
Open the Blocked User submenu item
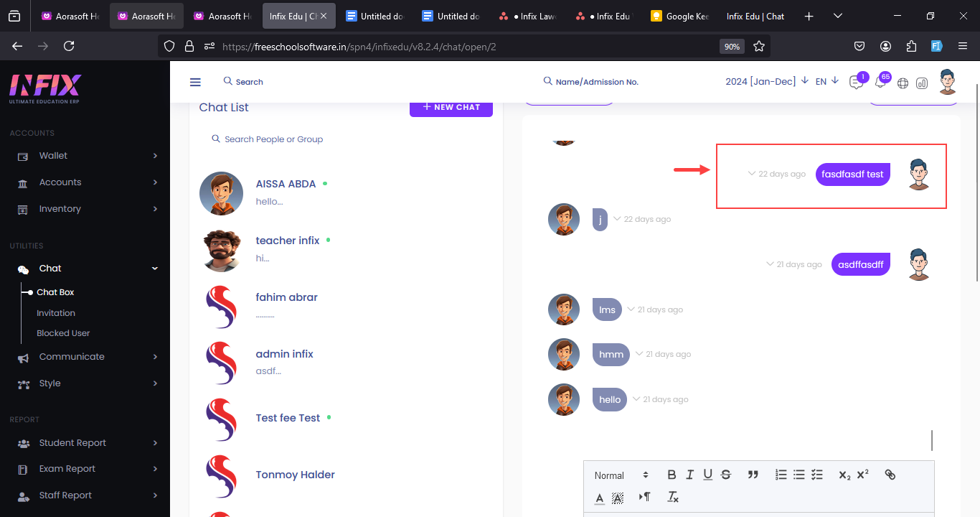(63, 333)
